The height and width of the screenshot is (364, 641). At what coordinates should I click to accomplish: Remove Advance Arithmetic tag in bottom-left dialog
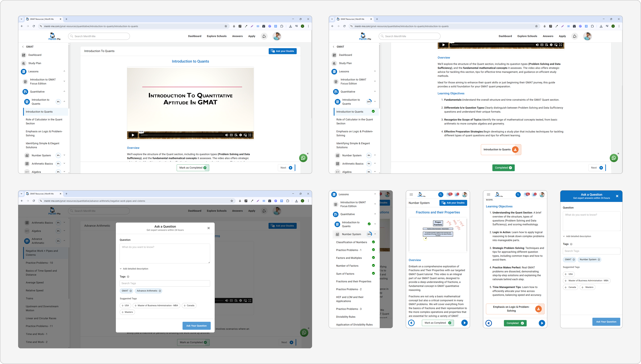(x=160, y=291)
